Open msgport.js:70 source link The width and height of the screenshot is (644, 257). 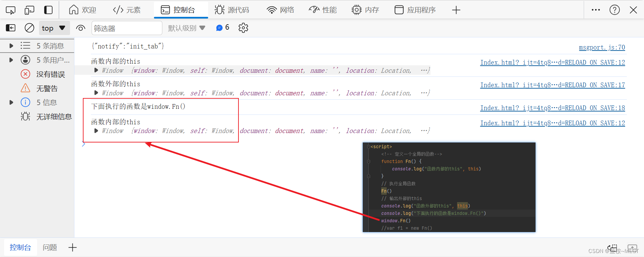[x=602, y=47]
